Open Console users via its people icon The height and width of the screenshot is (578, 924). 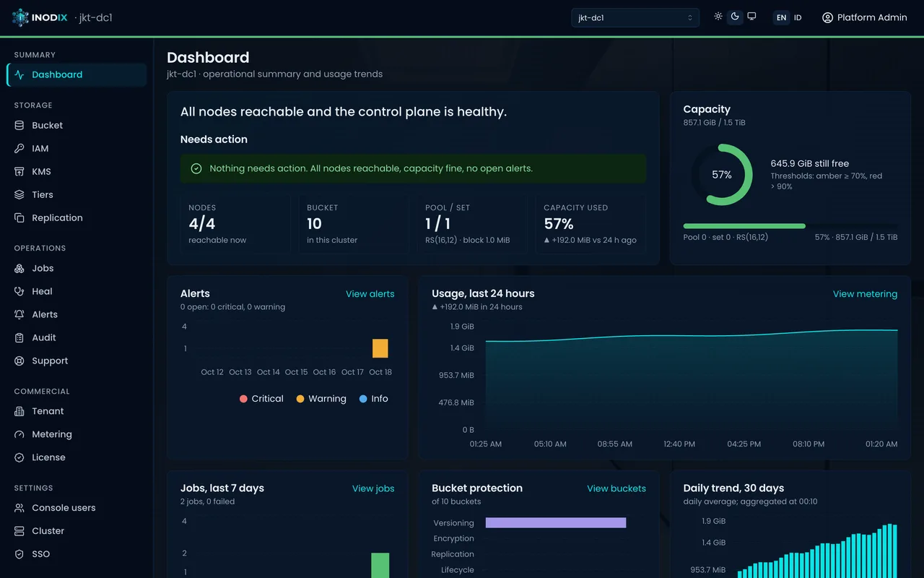coord(19,508)
